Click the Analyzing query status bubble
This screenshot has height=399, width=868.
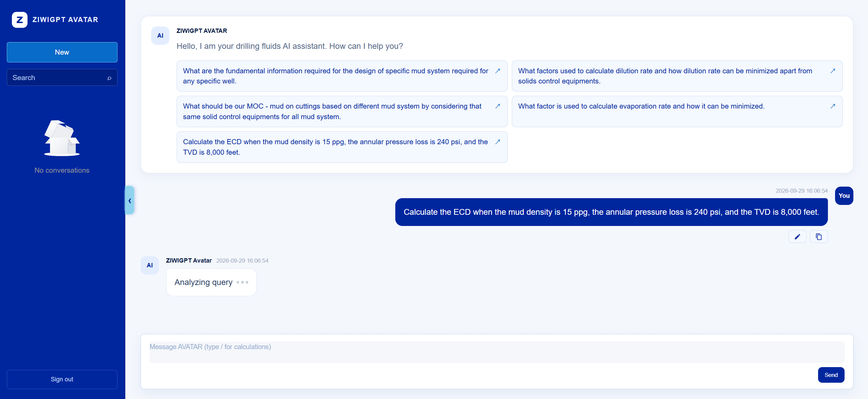pos(211,282)
